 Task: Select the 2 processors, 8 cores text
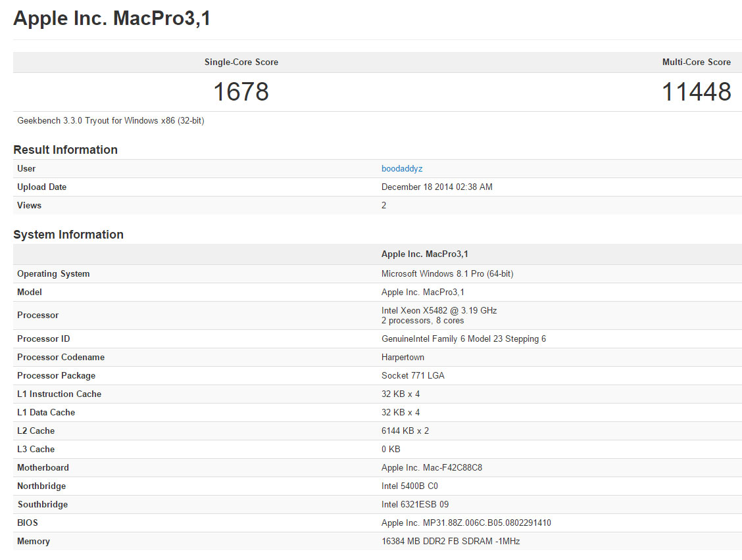click(422, 320)
